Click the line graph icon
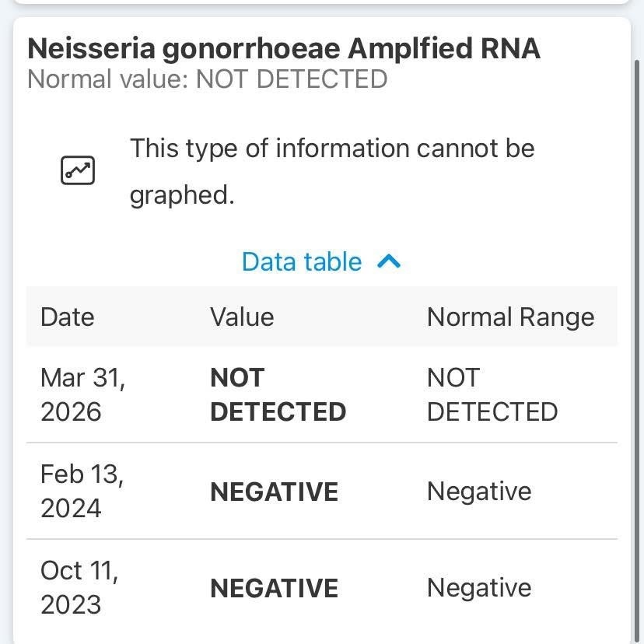Image resolution: width=644 pixels, height=644 pixels. click(x=78, y=170)
